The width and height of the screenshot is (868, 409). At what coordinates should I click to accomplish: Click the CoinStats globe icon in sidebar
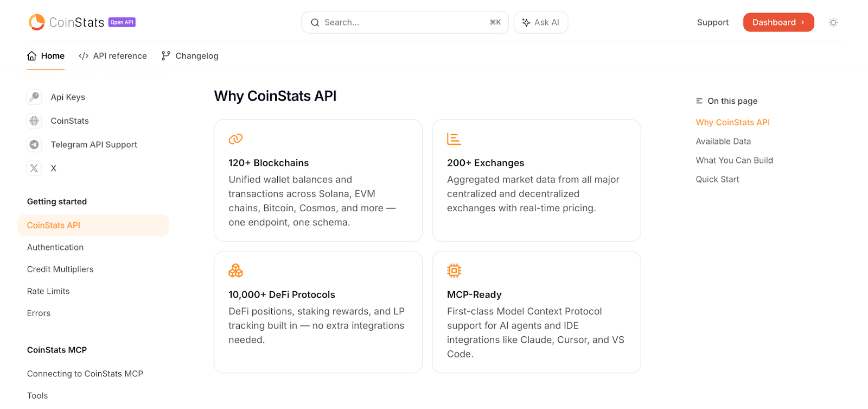34,121
